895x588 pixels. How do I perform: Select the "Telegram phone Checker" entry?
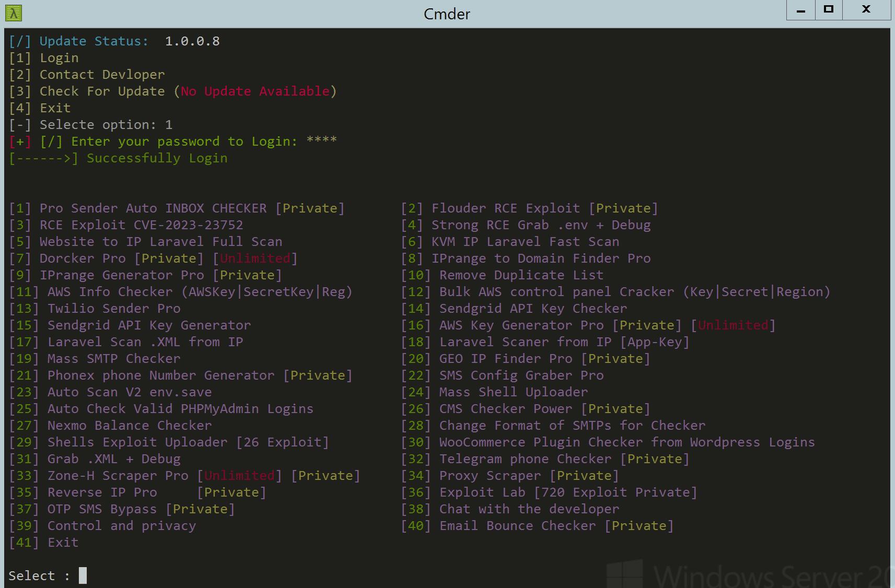(544, 458)
